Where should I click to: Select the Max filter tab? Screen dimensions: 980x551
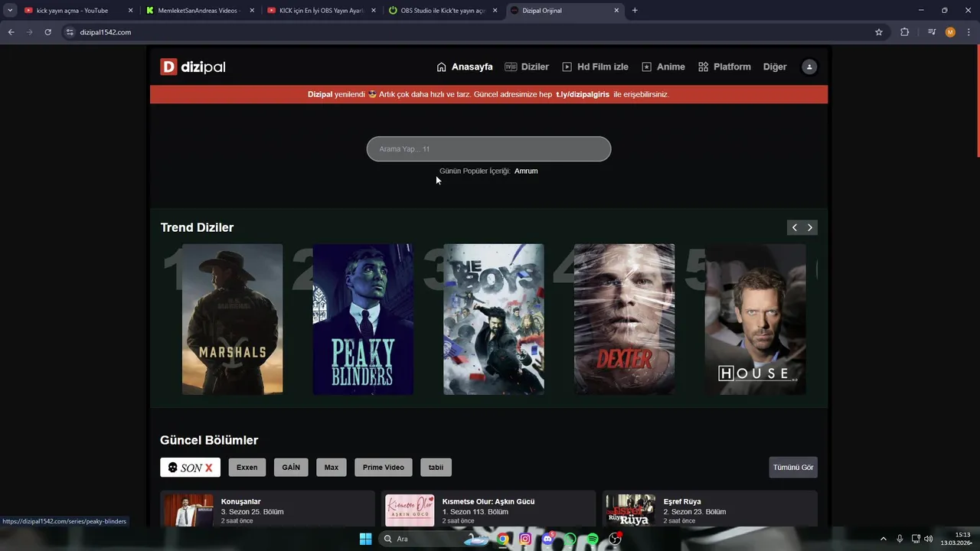click(x=331, y=467)
